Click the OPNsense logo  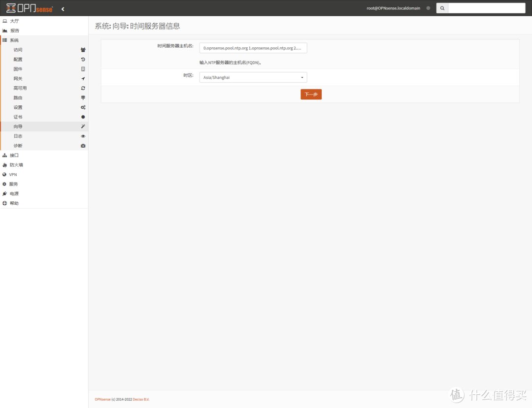pos(30,8)
